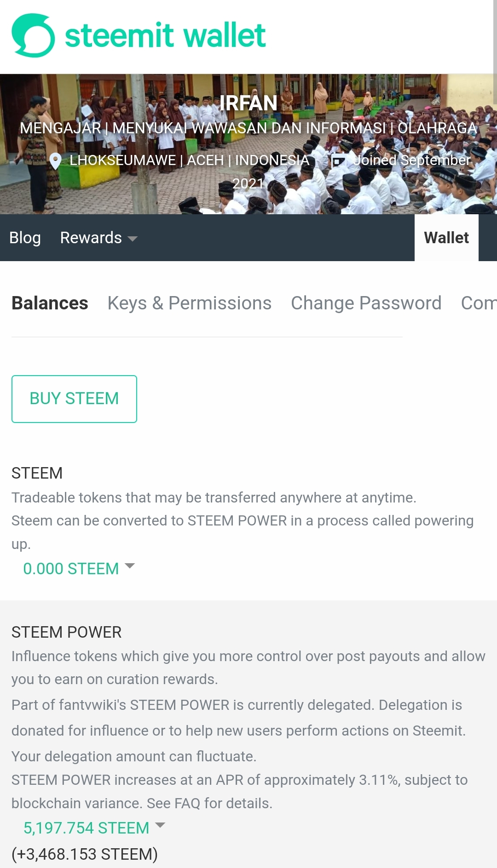The height and width of the screenshot is (868, 497).
Task: Click the profile cover photo banner
Action: coord(248,144)
